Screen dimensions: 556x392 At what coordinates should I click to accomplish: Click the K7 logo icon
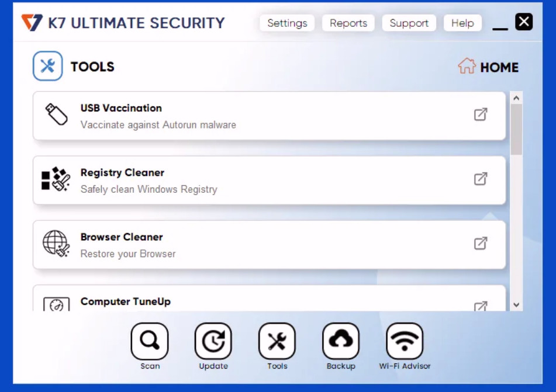32,22
